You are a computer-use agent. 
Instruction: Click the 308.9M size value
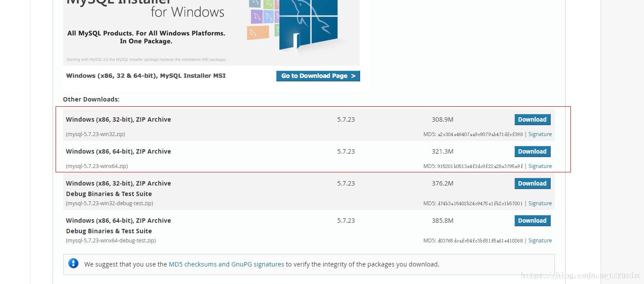[442, 119]
